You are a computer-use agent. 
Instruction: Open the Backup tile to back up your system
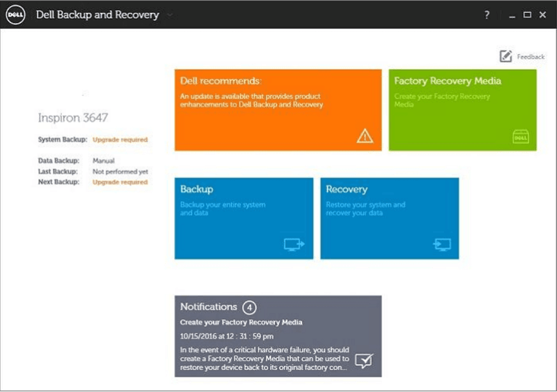pyautogui.click(x=243, y=217)
